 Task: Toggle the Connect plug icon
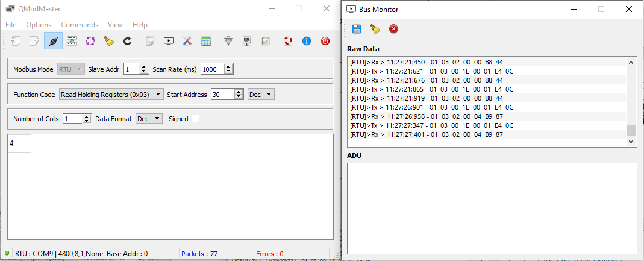coord(53,41)
